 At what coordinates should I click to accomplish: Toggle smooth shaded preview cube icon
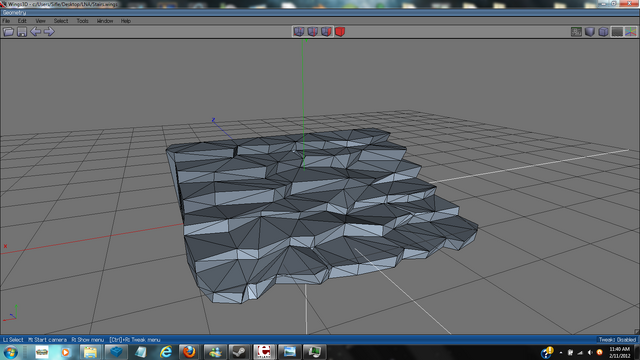click(x=589, y=31)
